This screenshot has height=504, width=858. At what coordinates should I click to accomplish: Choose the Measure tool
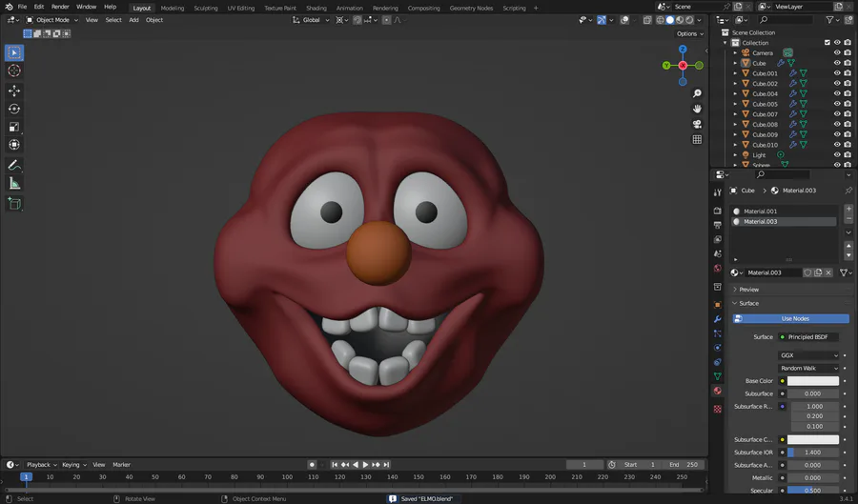[x=14, y=183]
